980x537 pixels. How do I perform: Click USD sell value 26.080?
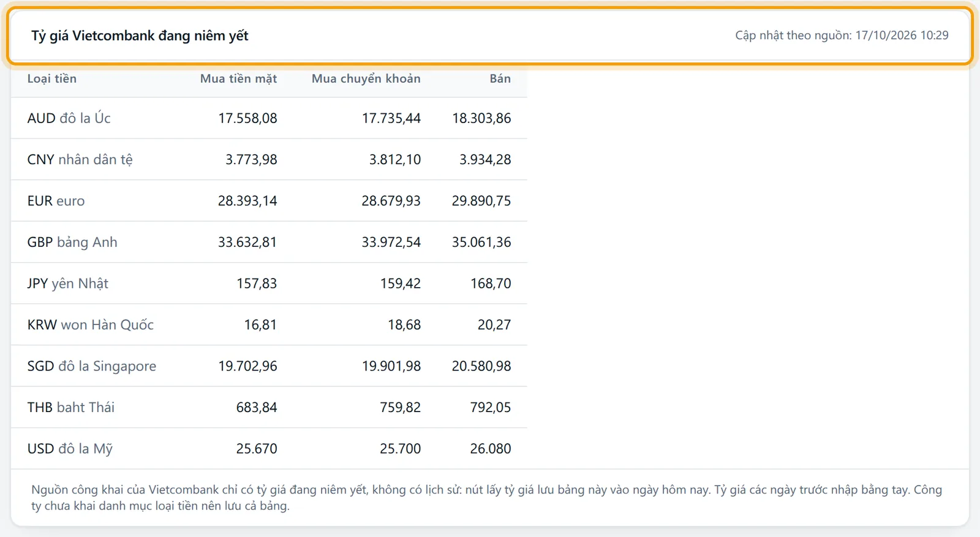coord(491,449)
